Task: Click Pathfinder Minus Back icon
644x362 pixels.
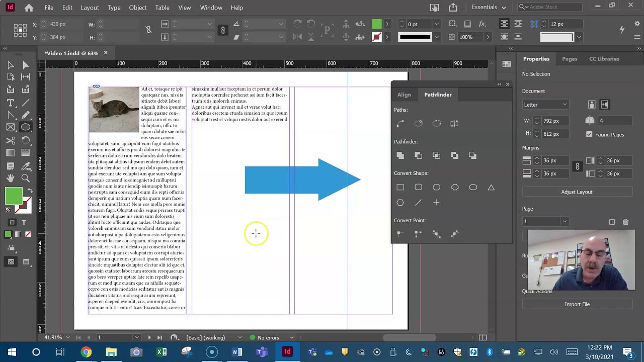Action: [x=472, y=155]
